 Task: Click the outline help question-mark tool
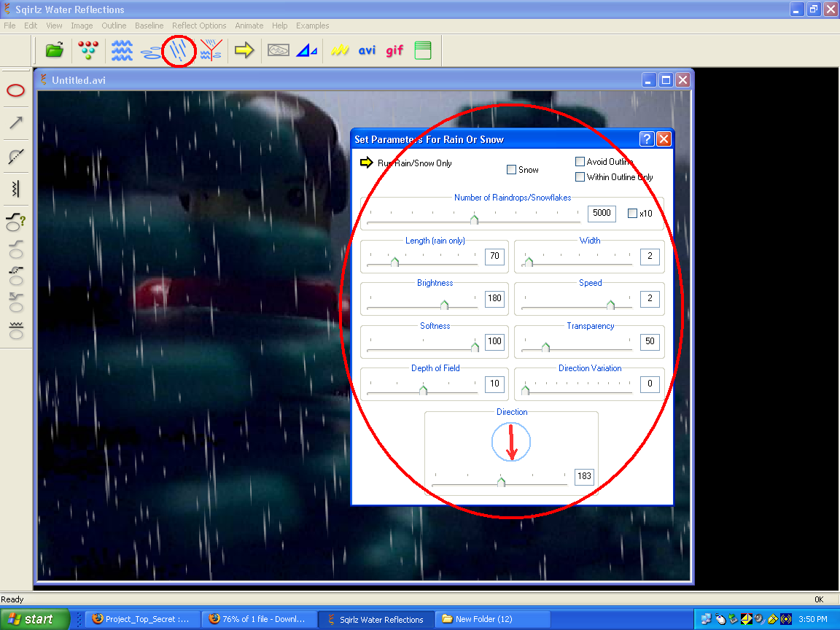point(15,222)
